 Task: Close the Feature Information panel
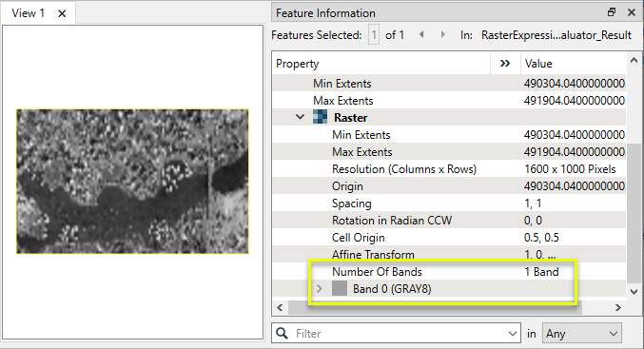point(632,12)
